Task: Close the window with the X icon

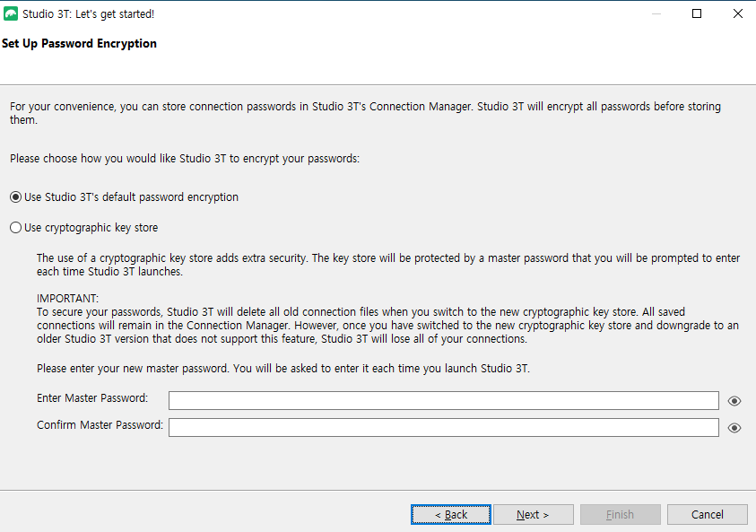Action: [737, 13]
